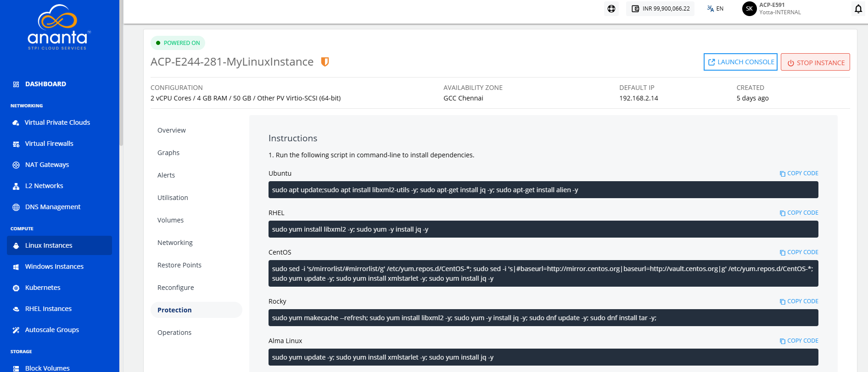The height and width of the screenshot is (372, 868).
Task: Open the EN language selector
Action: (715, 9)
